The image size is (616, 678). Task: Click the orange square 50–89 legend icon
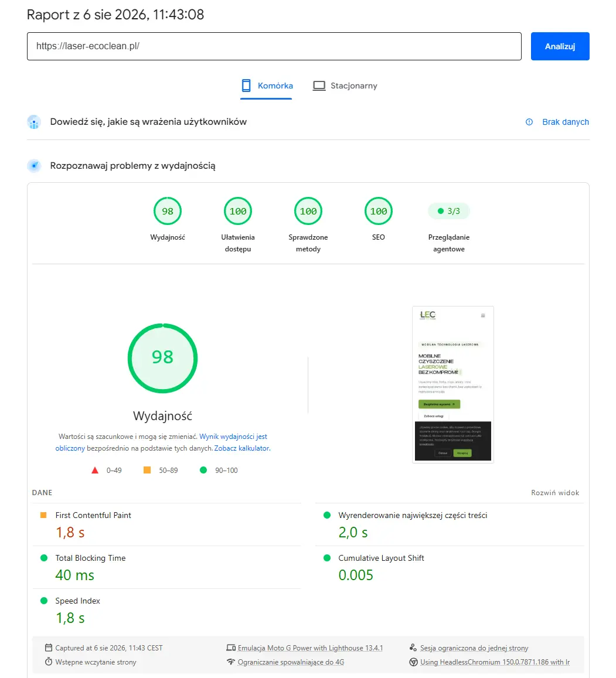(147, 470)
